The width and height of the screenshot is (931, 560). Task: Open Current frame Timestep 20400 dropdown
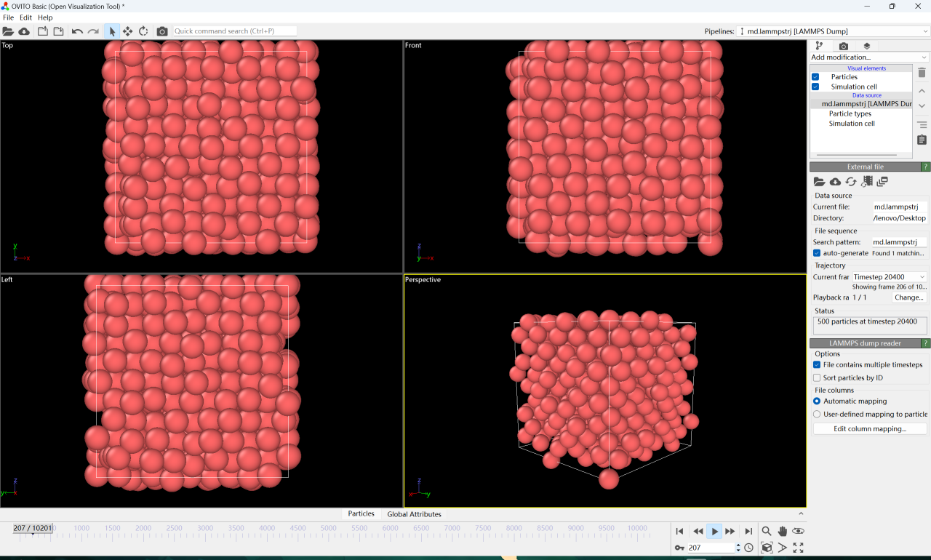889,277
